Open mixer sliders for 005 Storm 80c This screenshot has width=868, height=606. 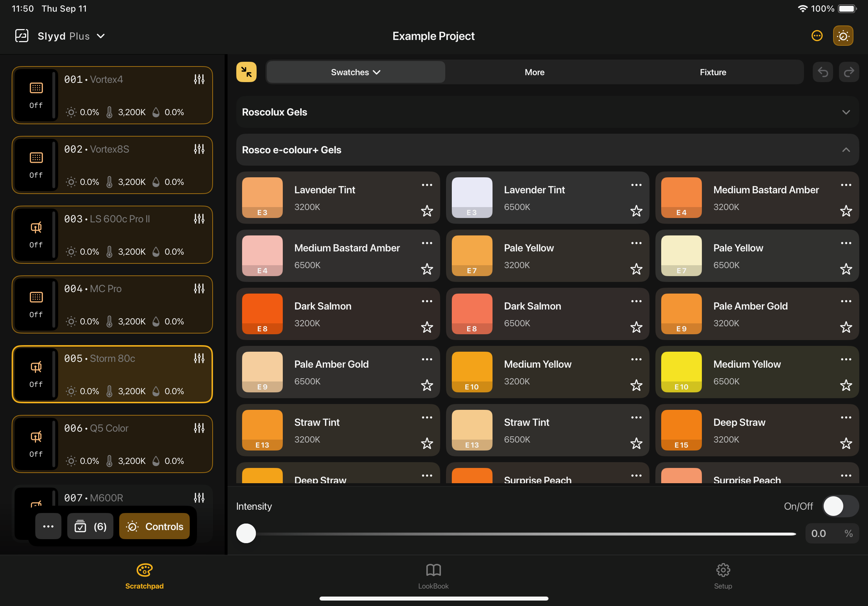[199, 358]
